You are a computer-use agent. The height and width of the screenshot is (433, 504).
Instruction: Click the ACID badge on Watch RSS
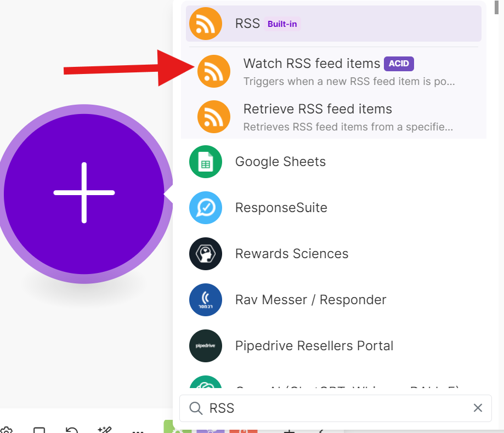(399, 64)
